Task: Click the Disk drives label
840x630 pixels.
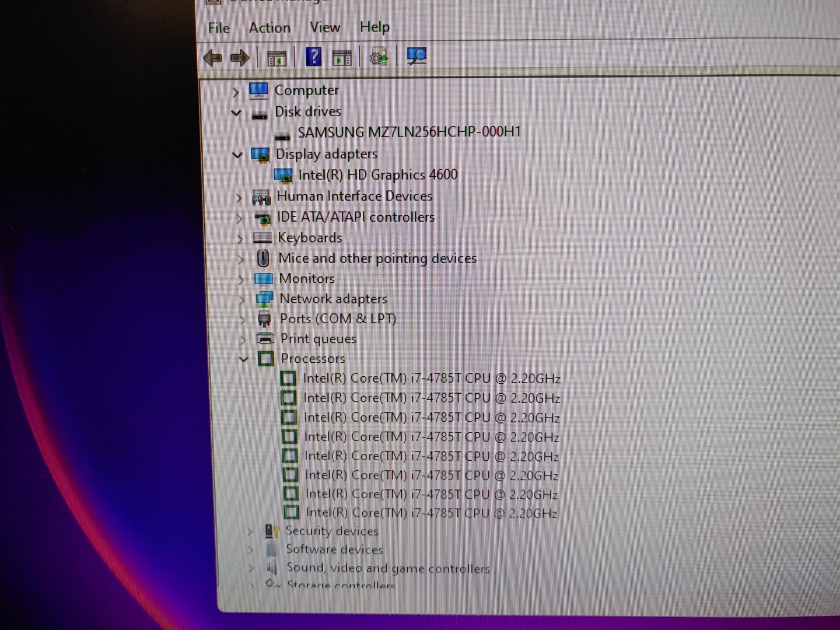Action: [x=308, y=111]
